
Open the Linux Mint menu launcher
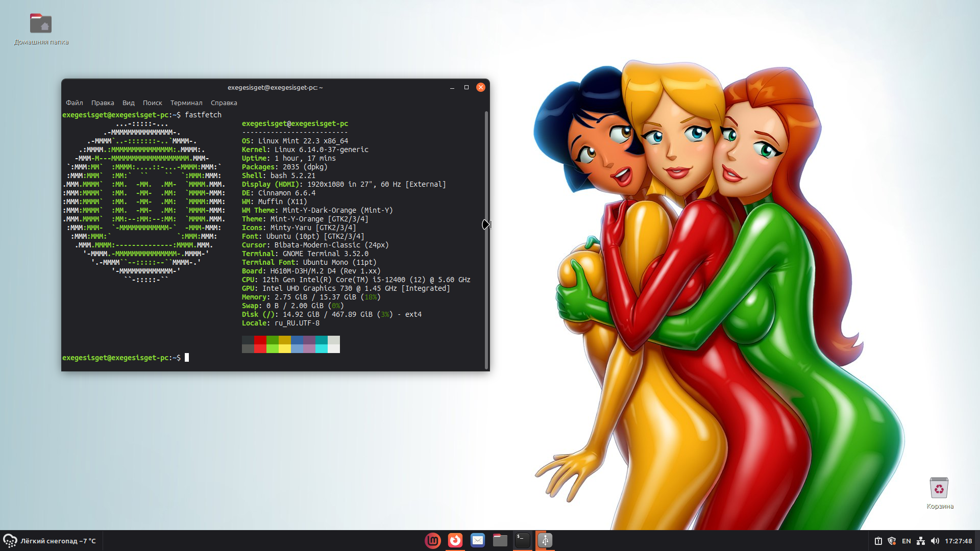point(432,540)
